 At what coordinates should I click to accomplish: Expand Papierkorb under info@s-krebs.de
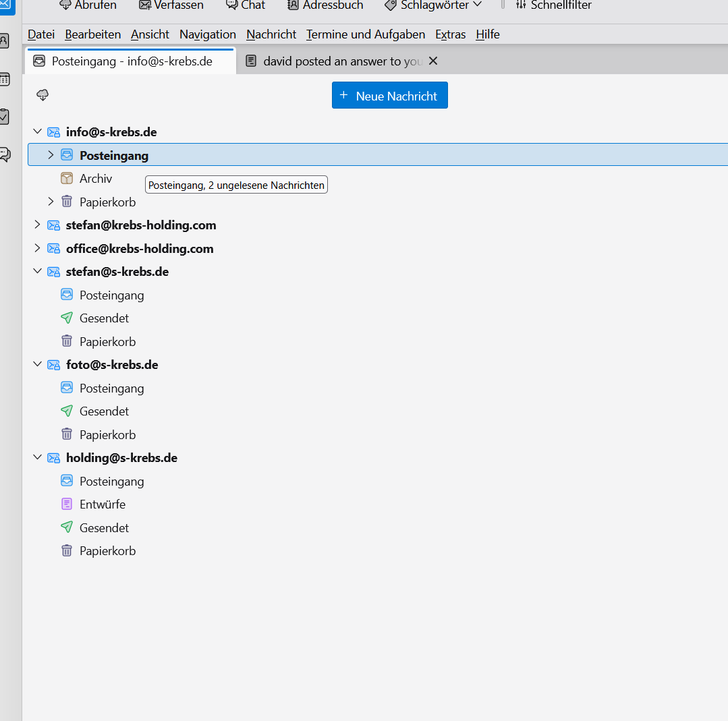coord(51,202)
